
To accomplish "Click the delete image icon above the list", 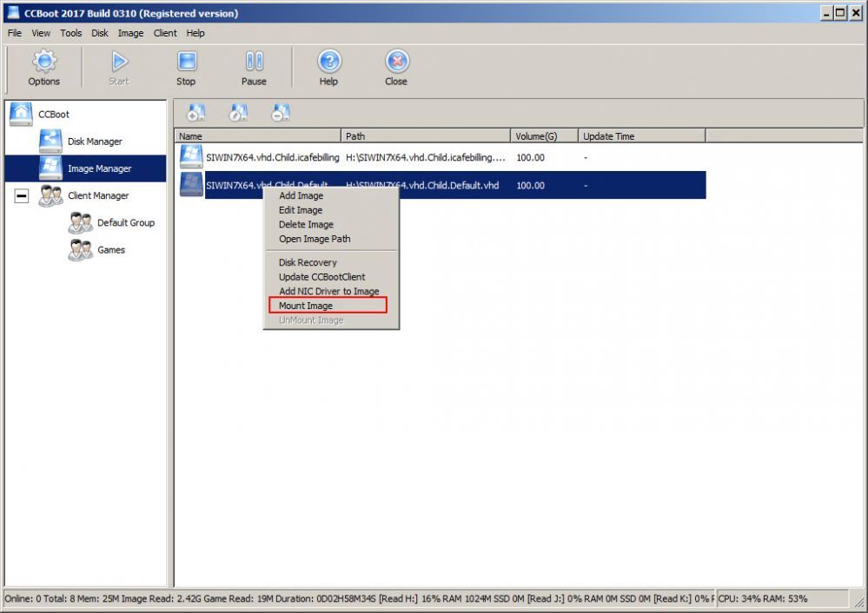I will tap(282, 113).
